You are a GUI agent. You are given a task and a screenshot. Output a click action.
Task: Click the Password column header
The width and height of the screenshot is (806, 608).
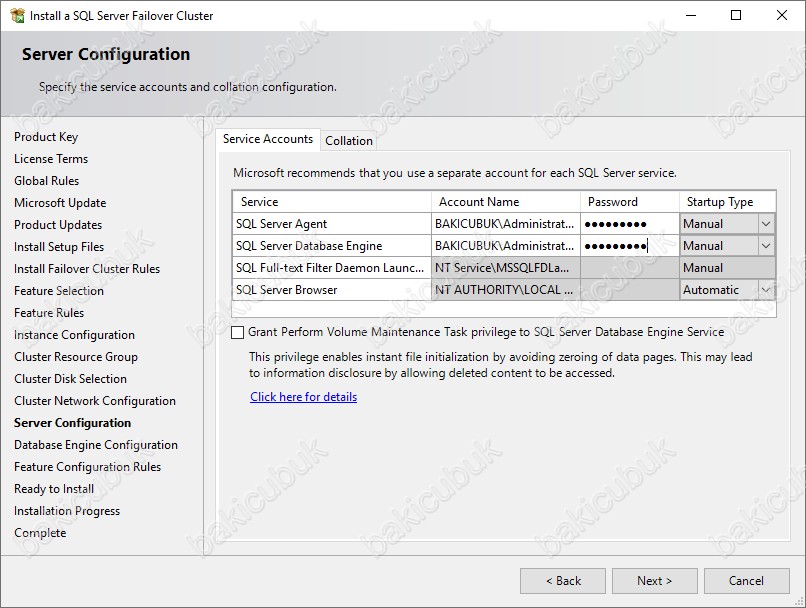(x=630, y=202)
